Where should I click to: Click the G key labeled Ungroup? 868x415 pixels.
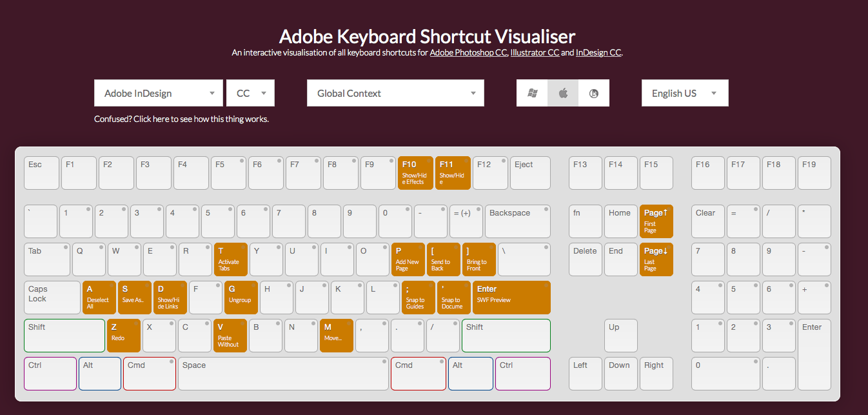pos(241,298)
